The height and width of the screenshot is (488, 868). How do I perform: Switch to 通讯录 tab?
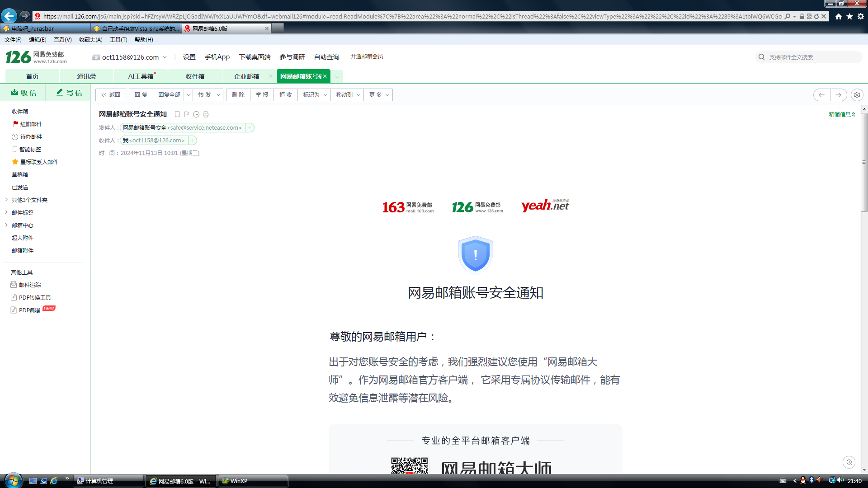point(86,76)
